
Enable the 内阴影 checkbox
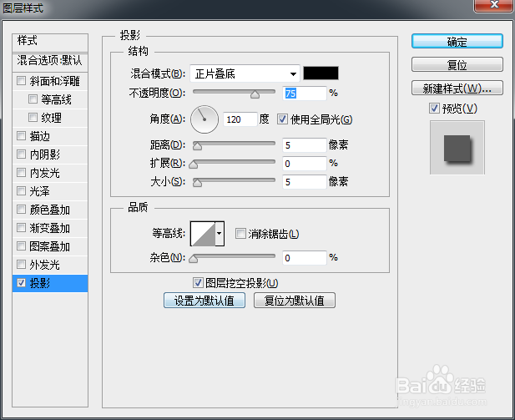tap(22, 154)
